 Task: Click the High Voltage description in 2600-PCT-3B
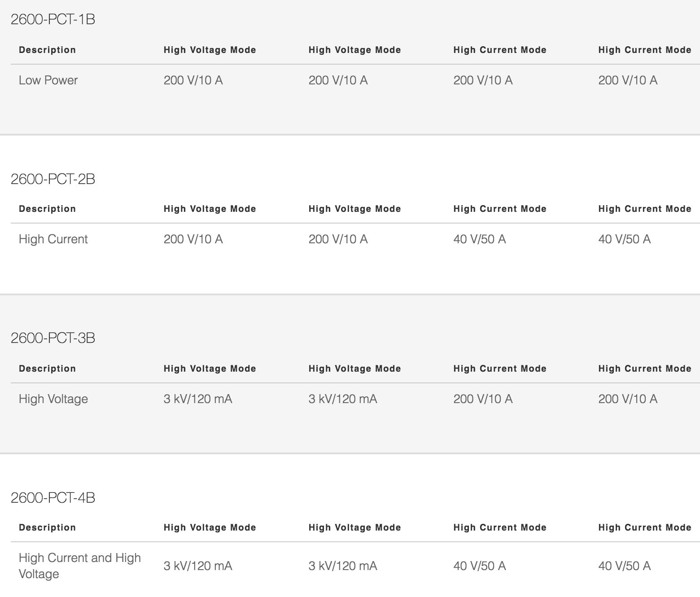point(53,399)
